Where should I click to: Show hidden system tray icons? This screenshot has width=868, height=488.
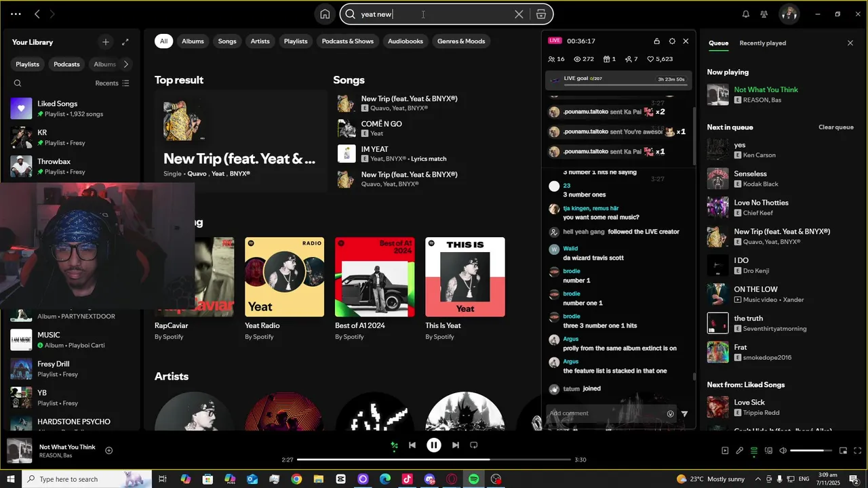pyautogui.click(x=758, y=479)
